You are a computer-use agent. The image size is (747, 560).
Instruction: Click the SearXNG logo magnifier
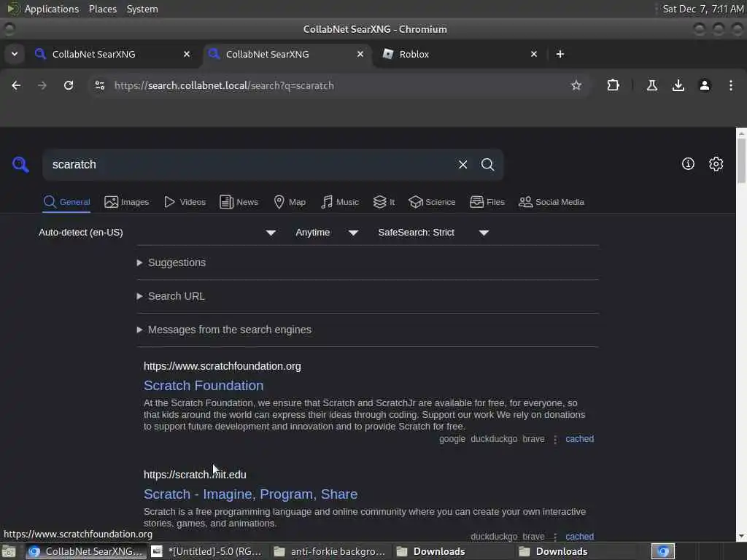click(x=20, y=165)
